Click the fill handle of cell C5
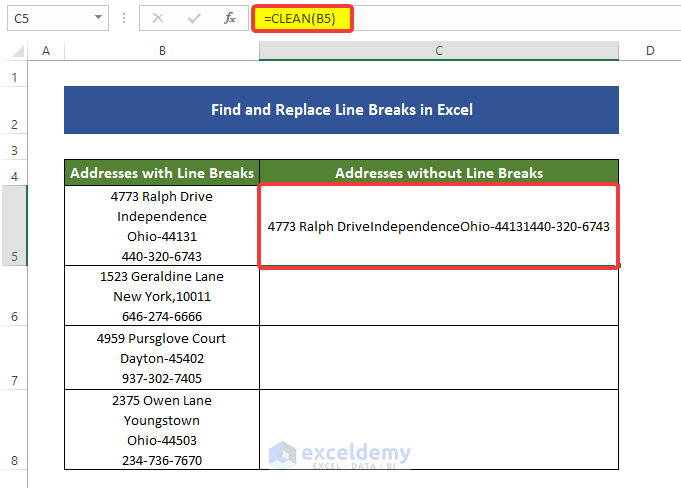681x488 pixels. pyautogui.click(x=618, y=265)
